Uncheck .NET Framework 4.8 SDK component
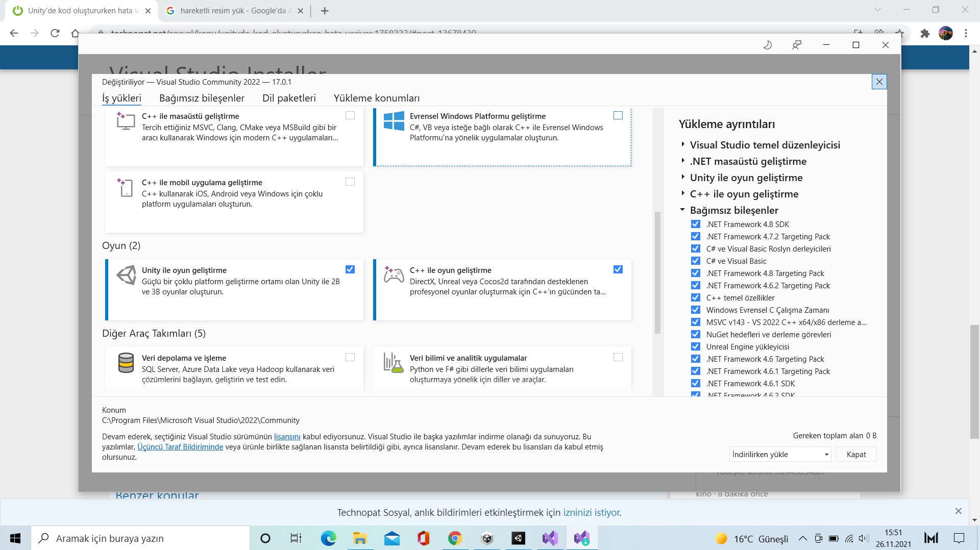The image size is (980, 550). (x=696, y=224)
